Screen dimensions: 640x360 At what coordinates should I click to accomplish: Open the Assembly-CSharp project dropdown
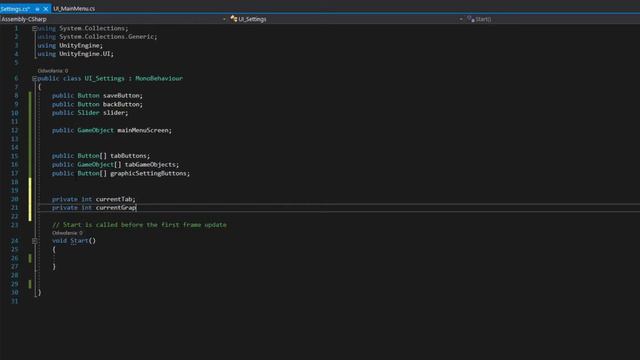(x=224, y=19)
